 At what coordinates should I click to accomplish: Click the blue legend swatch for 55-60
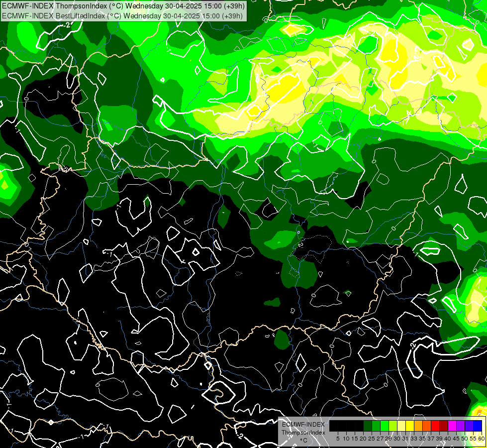click(x=478, y=426)
